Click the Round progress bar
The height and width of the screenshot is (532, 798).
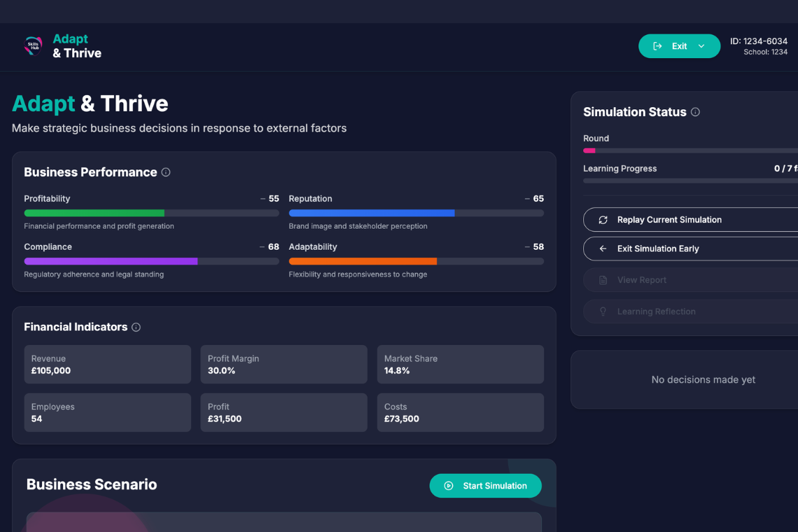691,150
